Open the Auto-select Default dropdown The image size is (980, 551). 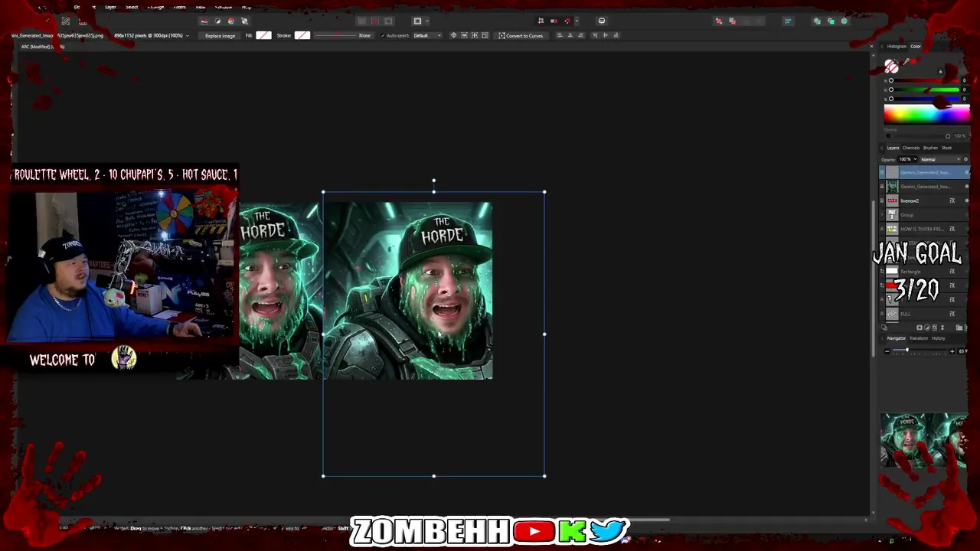[x=427, y=35]
